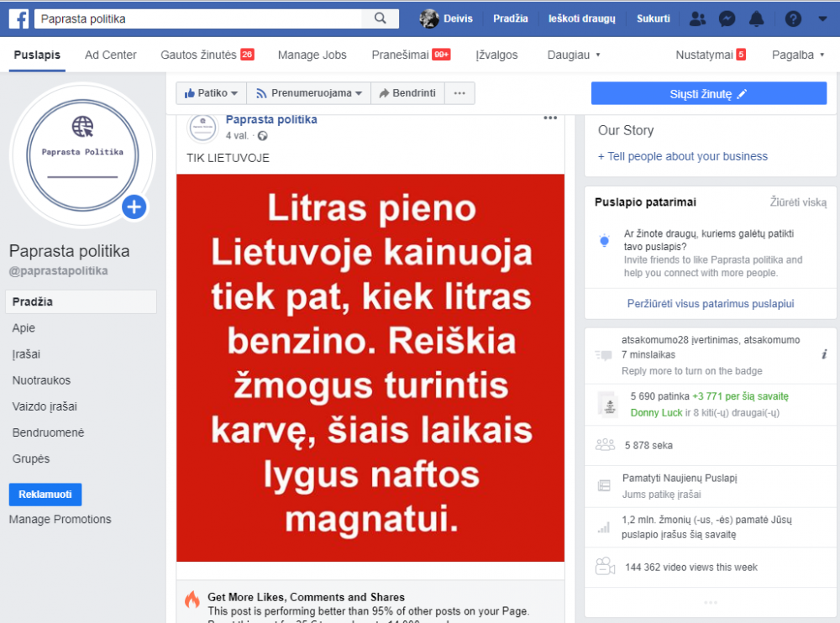Click the blue plus on profile picture
This screenshot has height=623, width=840.
pyautogui.click(x=134, y=207)
